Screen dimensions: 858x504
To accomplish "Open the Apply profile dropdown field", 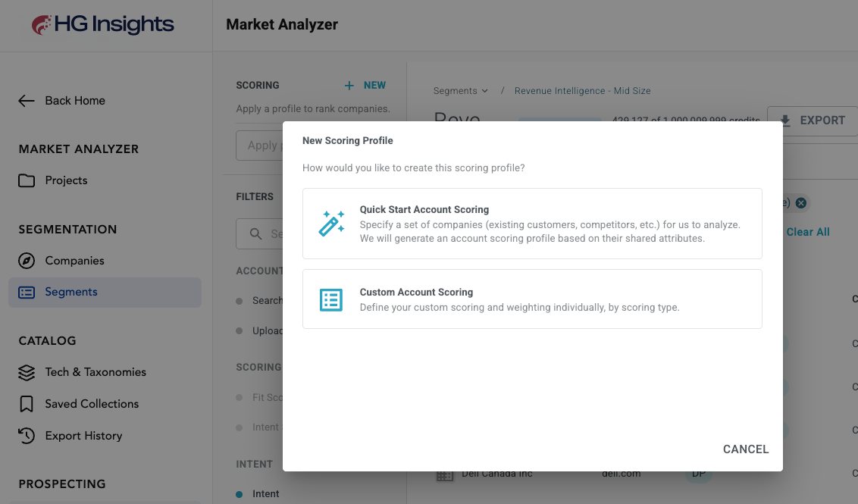I will tap(259, 146).
